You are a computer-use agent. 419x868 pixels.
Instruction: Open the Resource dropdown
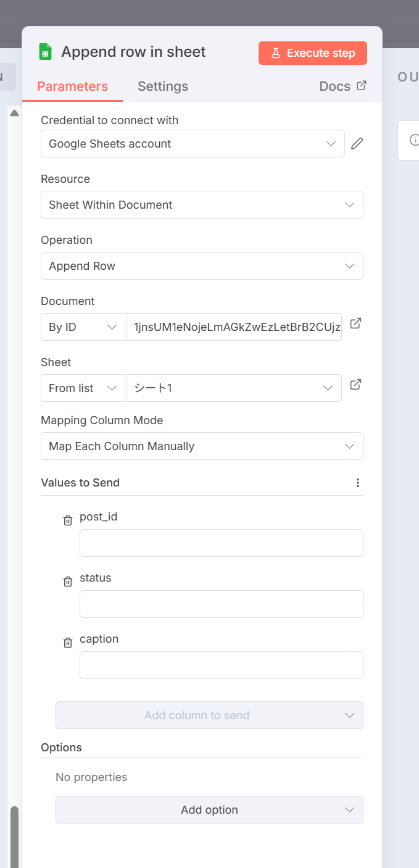pos(202,205)
